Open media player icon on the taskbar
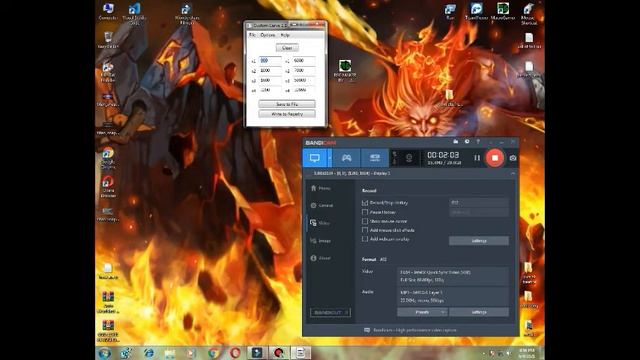640x360 pixels. [x=191, y=353]
